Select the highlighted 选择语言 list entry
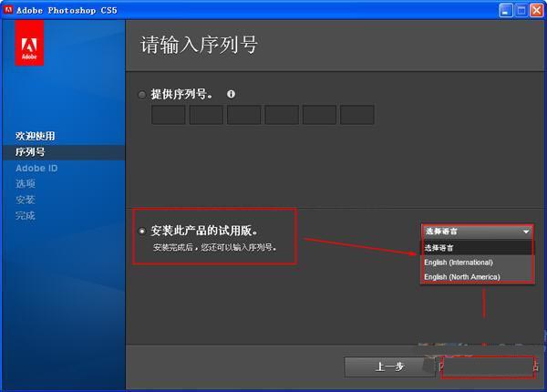The image size is (547, 392). pos(477,248)
